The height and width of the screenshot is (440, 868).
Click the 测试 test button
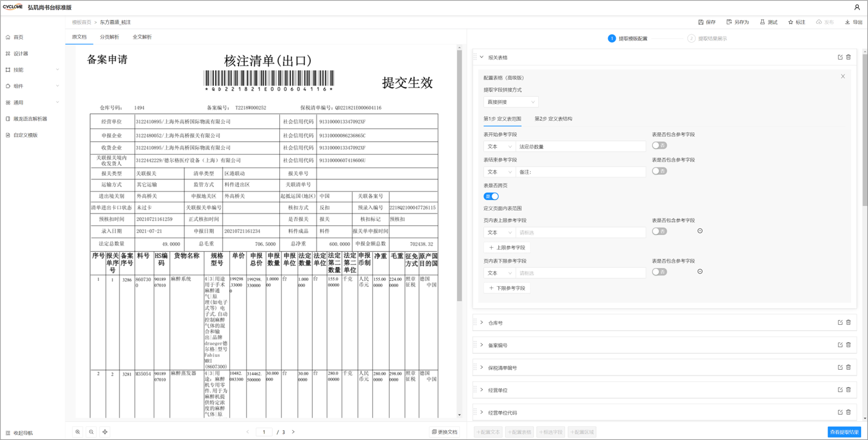tap(768, 22)
